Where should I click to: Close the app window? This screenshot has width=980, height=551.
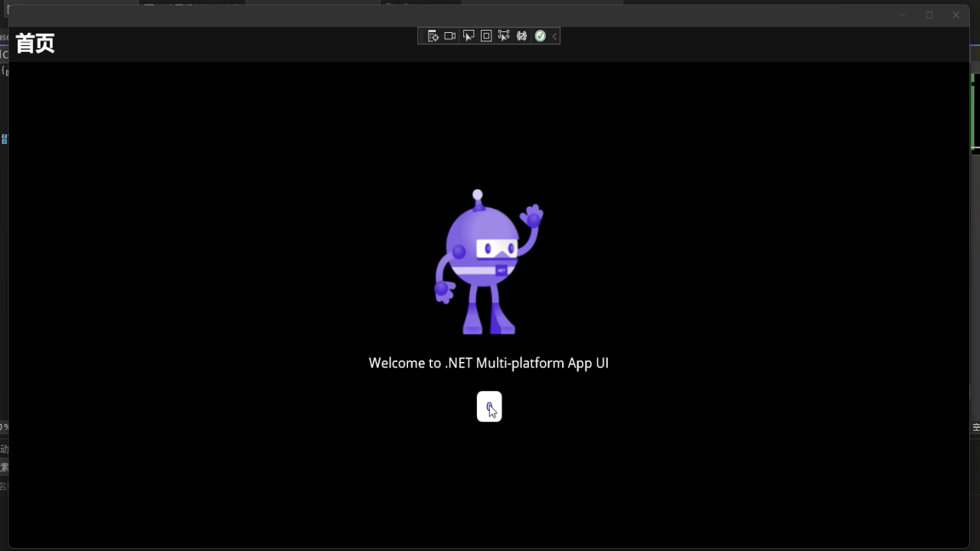pos(955,15)
